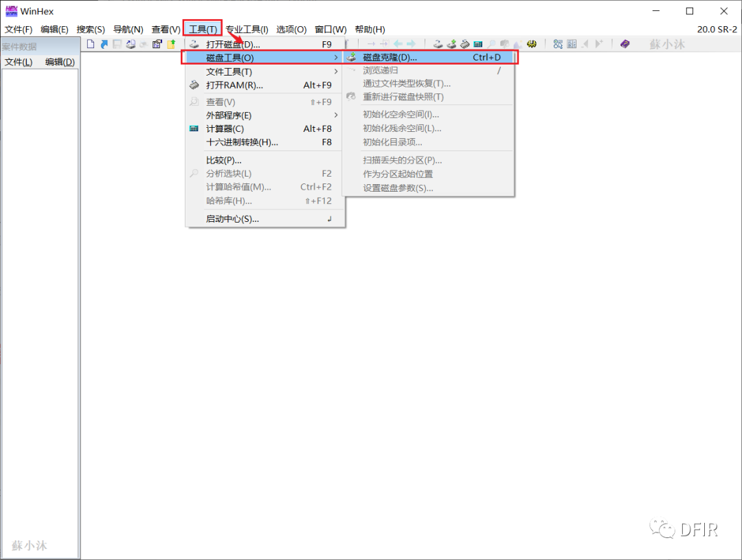This screenshot has width=742, height=560.
Task: Select 分析选块(L) menu entry
Action: tap(265, 173)
